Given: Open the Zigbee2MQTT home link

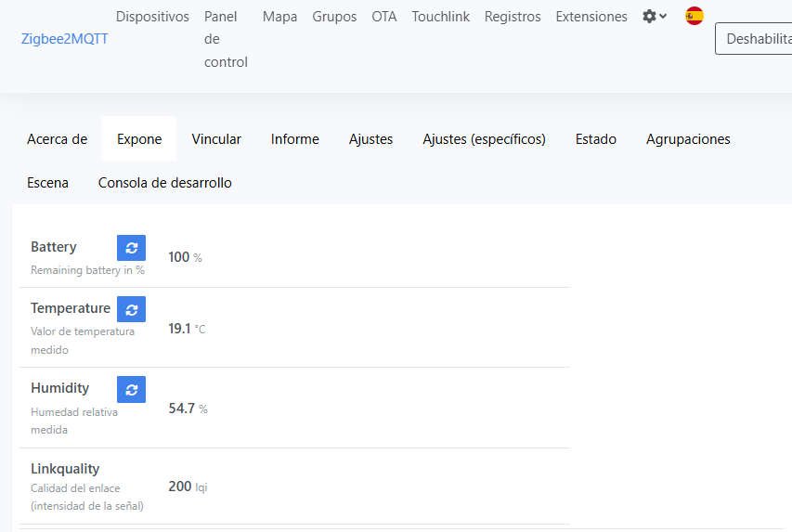Looking at the screenshot, I should 64,39.
